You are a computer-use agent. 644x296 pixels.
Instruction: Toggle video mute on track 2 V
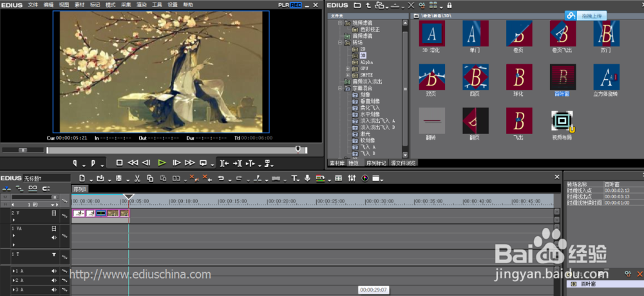pyautogui.click(x=54, y=213)
